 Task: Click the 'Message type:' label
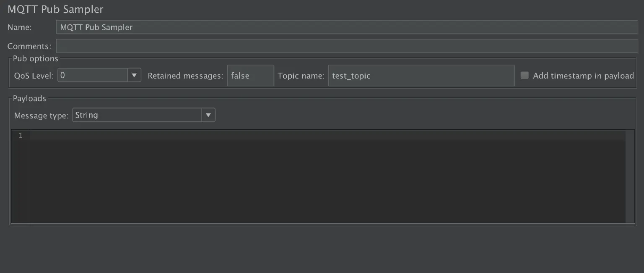(41, 115)
